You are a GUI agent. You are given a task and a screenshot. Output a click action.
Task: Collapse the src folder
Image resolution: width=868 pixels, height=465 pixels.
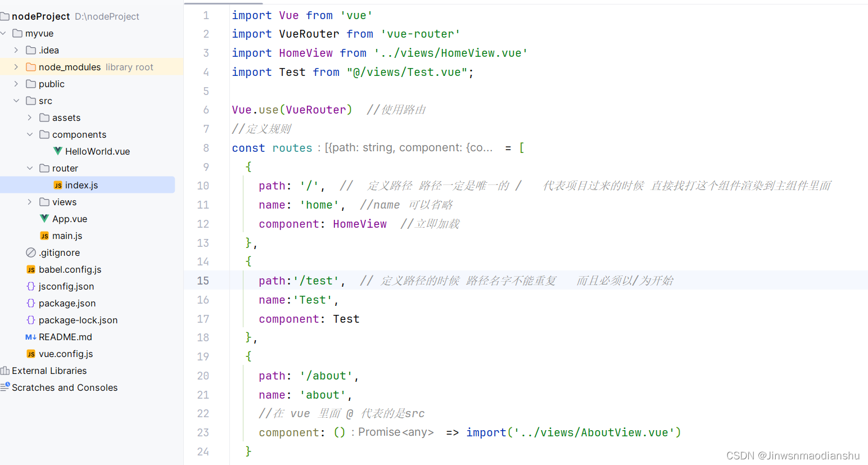click(x=16, y=101)
